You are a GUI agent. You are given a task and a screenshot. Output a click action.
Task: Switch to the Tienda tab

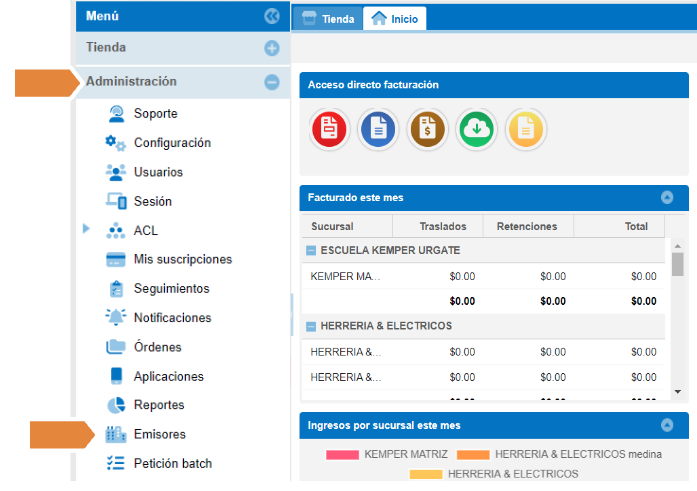(x=329, y=18)
